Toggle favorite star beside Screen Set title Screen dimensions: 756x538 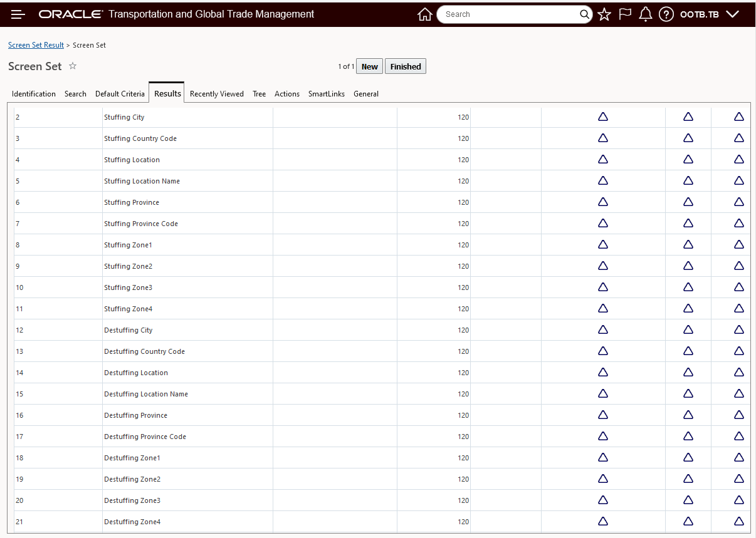[73, 66]
